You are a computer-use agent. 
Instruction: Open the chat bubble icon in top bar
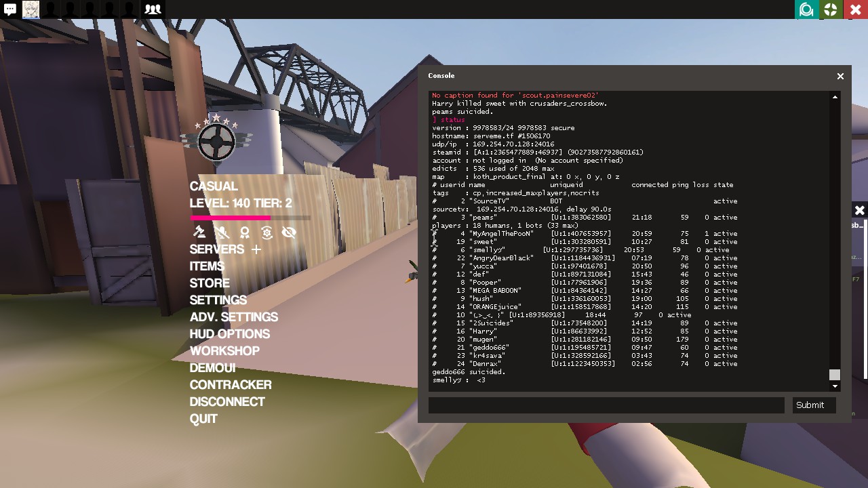tap(9, 9)
